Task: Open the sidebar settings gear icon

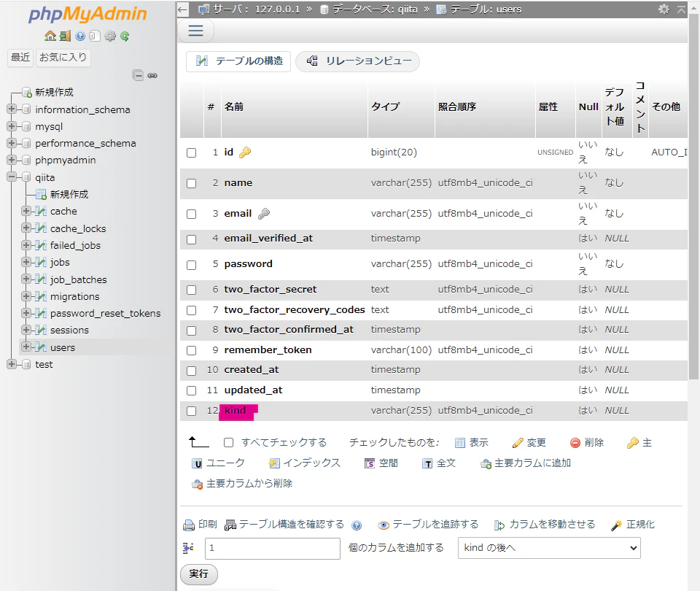Action: coord(110,36)
